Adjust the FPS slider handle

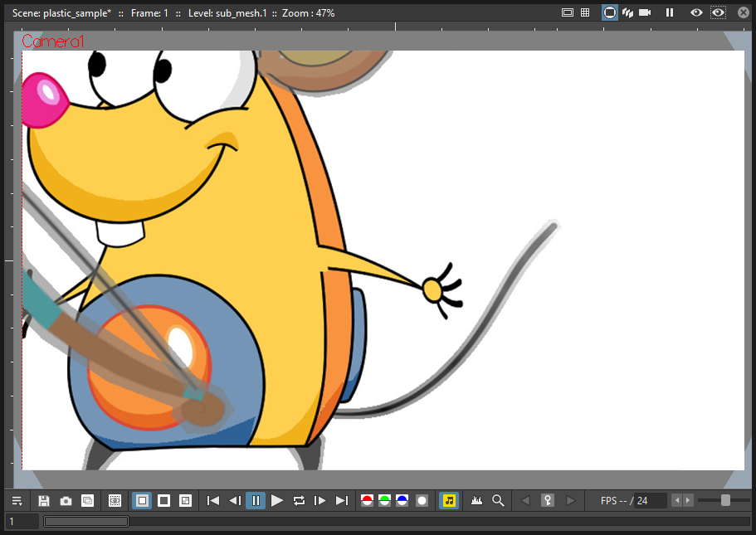point(725,500)
